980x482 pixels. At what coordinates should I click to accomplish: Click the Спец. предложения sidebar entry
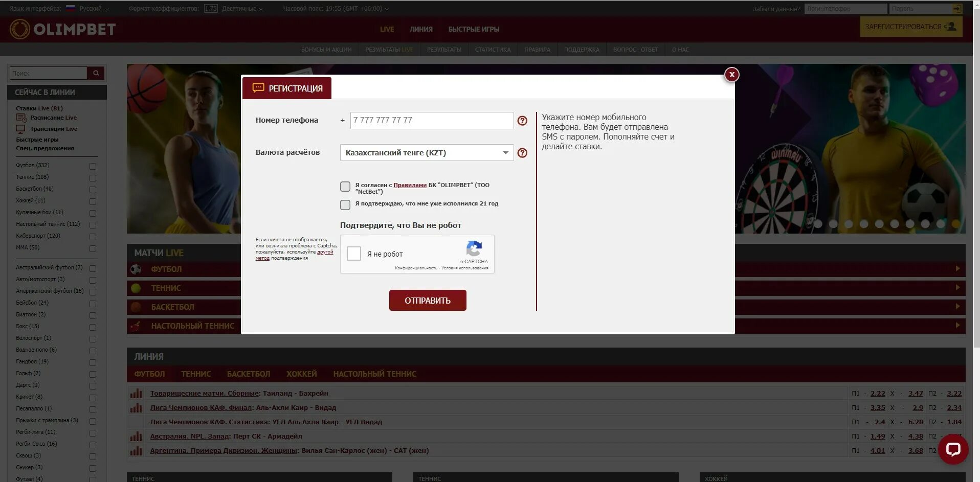45,148
